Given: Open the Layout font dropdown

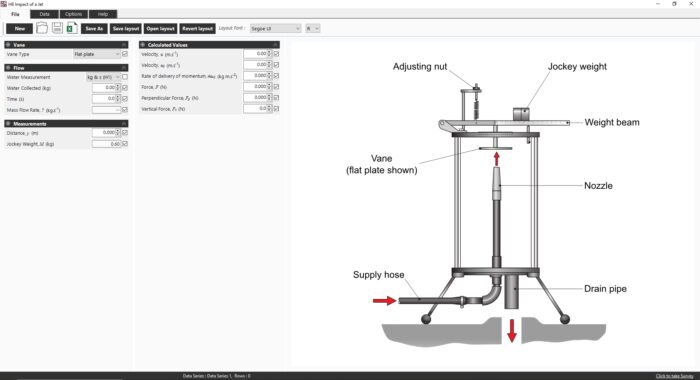Looking at the screenshot, I should [x=275, y=29].
